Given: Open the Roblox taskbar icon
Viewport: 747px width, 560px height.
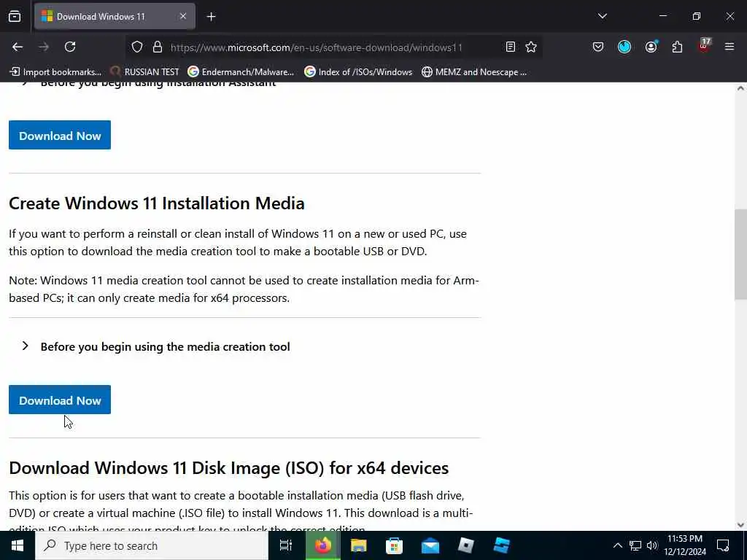Looking at the screenshot, I should click(x=465, y=545).
